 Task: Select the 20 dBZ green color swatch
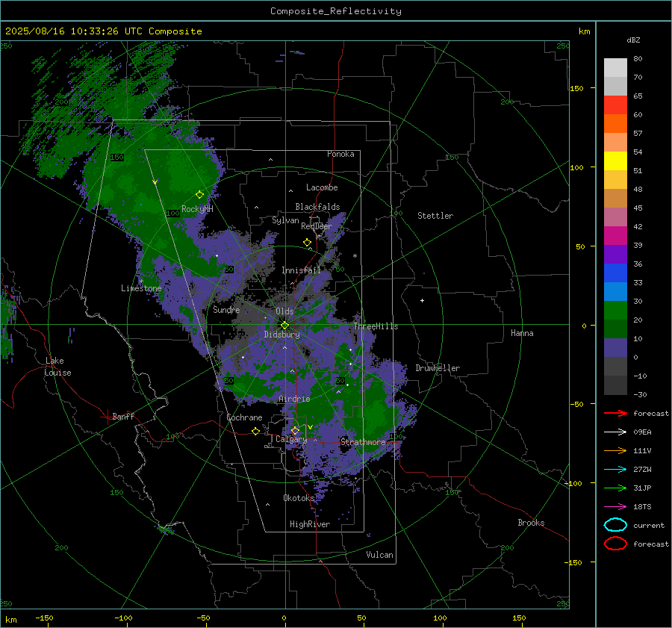pos(615,311)
